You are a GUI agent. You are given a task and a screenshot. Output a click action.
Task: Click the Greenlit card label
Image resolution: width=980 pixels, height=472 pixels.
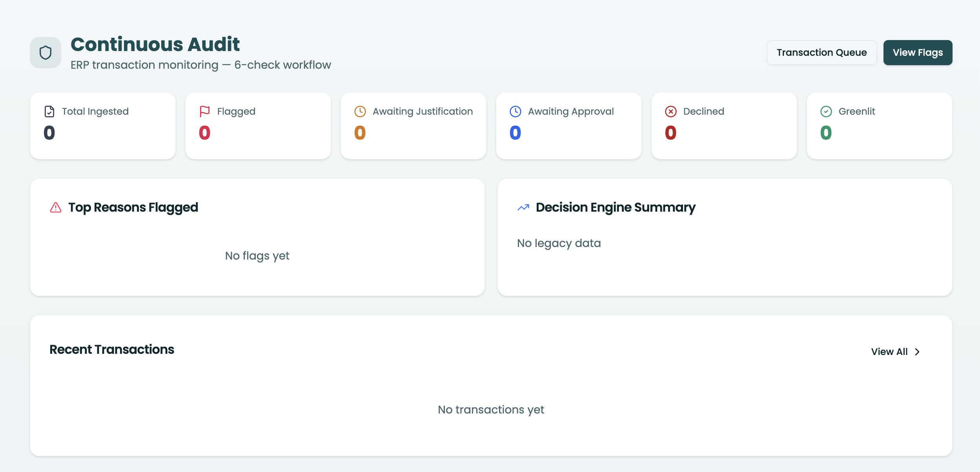click(x=857, y=112)
